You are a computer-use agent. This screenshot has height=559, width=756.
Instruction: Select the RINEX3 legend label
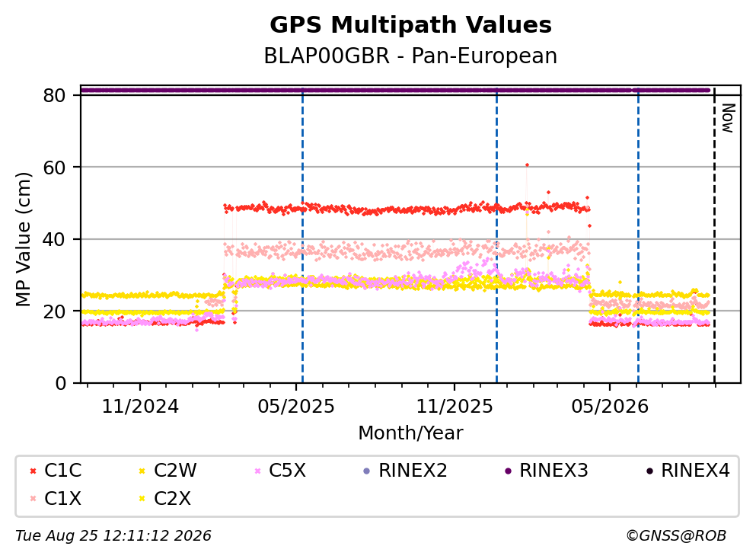point(553,471)
